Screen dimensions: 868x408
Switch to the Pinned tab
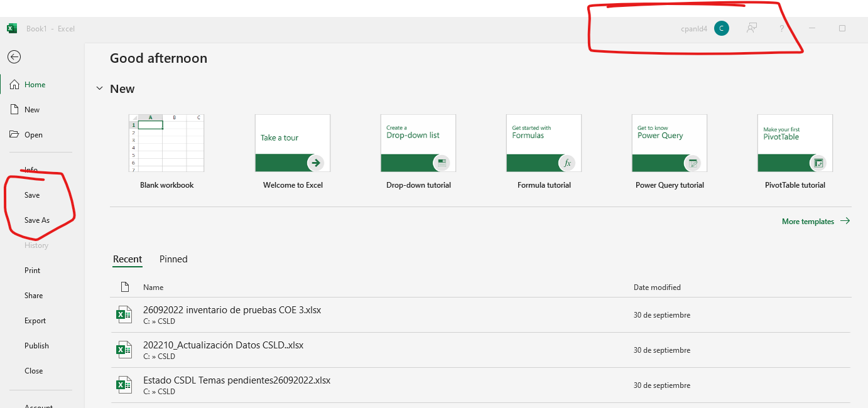[173, 259]
